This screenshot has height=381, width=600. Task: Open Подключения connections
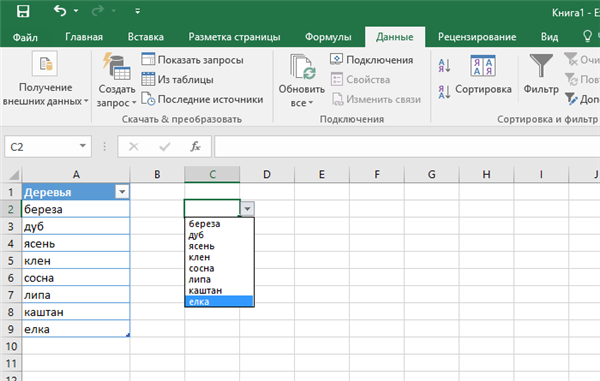(x=372, y=60)
